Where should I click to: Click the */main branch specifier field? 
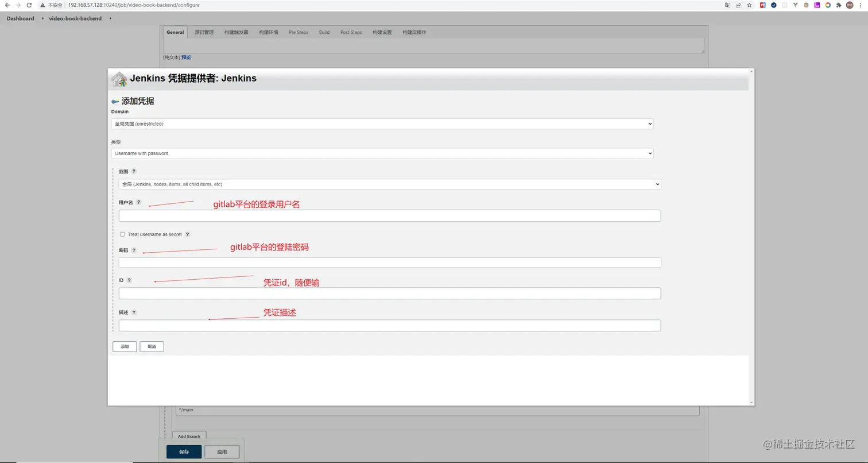tap(437, 410)
